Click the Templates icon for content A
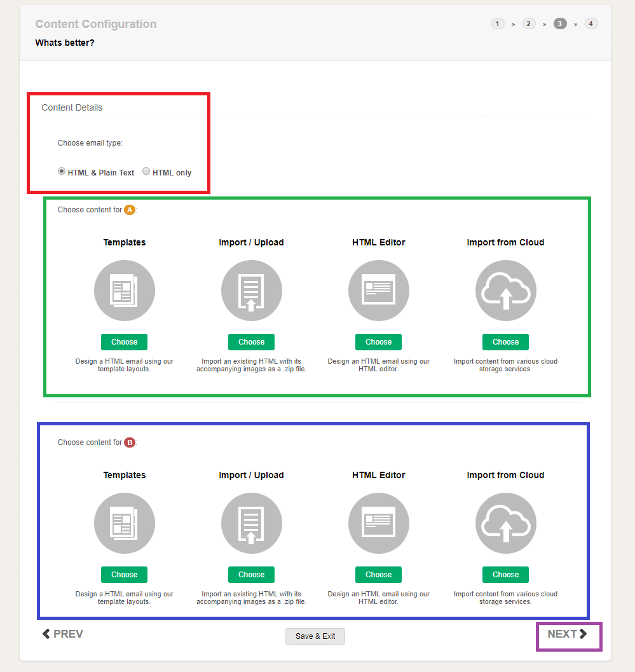This screenshot has width=635, height=672. (124, 291)
